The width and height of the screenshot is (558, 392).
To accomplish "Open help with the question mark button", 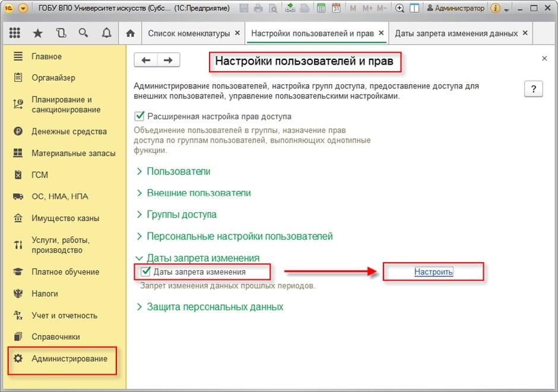I will click(534, 89).
